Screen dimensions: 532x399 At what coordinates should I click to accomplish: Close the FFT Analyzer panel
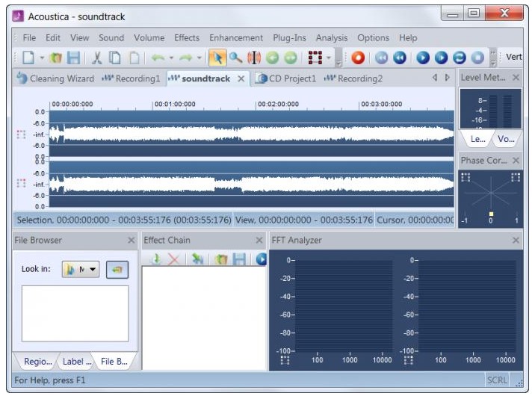point(516,240)
